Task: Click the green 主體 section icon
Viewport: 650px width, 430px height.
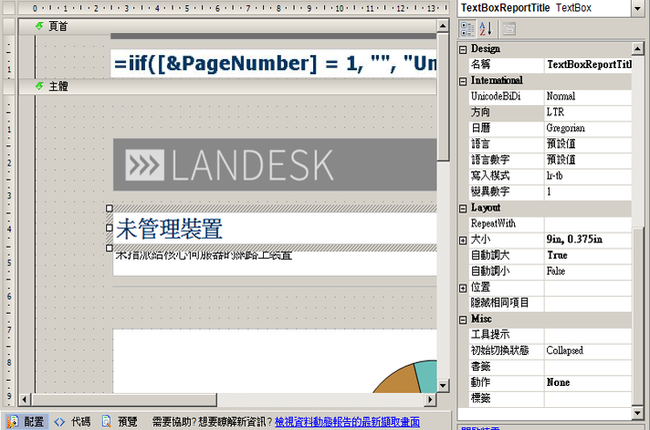Action: tap(39, 86)
